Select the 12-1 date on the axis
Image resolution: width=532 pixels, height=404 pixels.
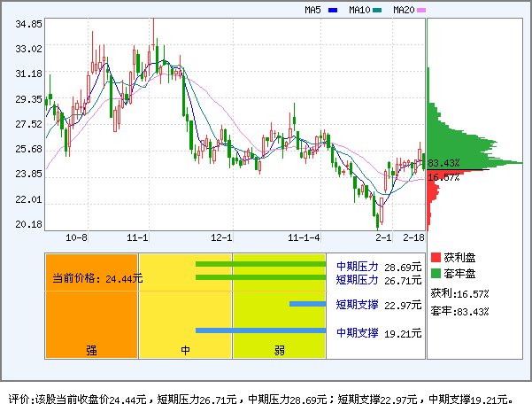[221, 238]
